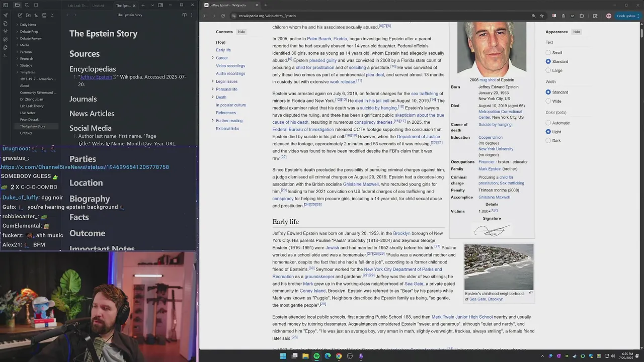Open Obsidian note more options menu
The width and height of the screenshot is (644, 362).
pos(192,15)
